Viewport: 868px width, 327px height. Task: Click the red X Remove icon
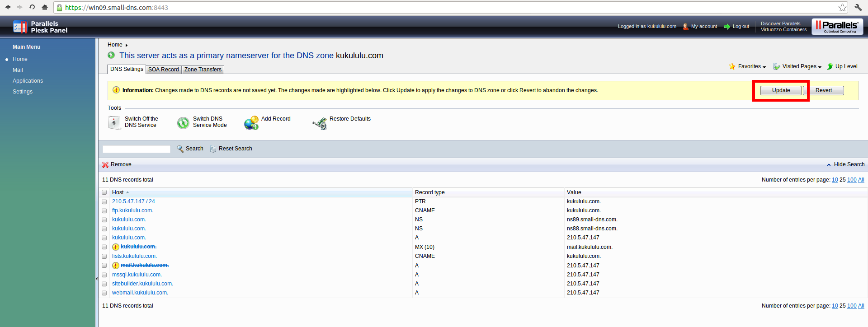coord(105,165)
